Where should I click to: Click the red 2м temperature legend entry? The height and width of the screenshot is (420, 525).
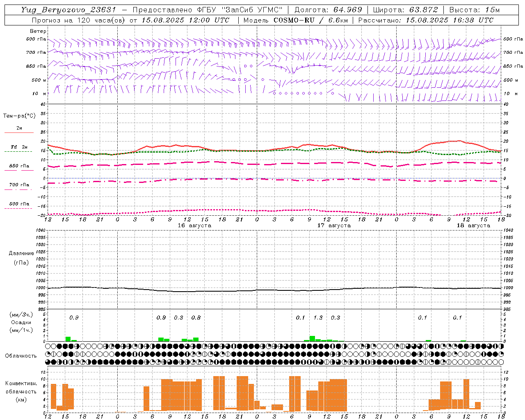coord(19,130)
